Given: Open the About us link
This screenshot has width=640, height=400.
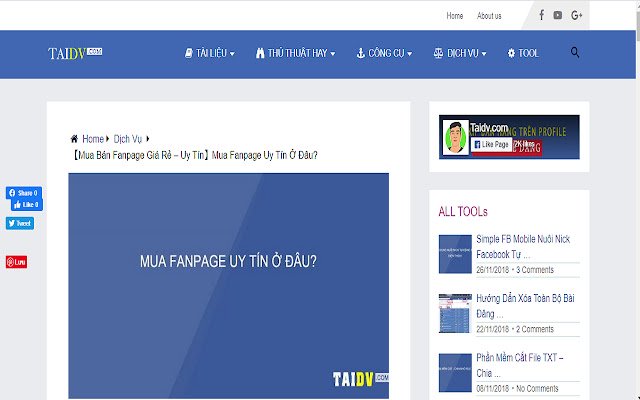Looking at the screenshot, I should [x=489, y=16].
